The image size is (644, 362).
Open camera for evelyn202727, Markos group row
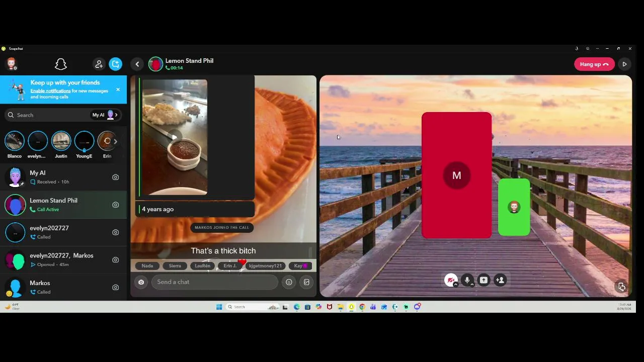pyautogui.click(x=116, y=260)
